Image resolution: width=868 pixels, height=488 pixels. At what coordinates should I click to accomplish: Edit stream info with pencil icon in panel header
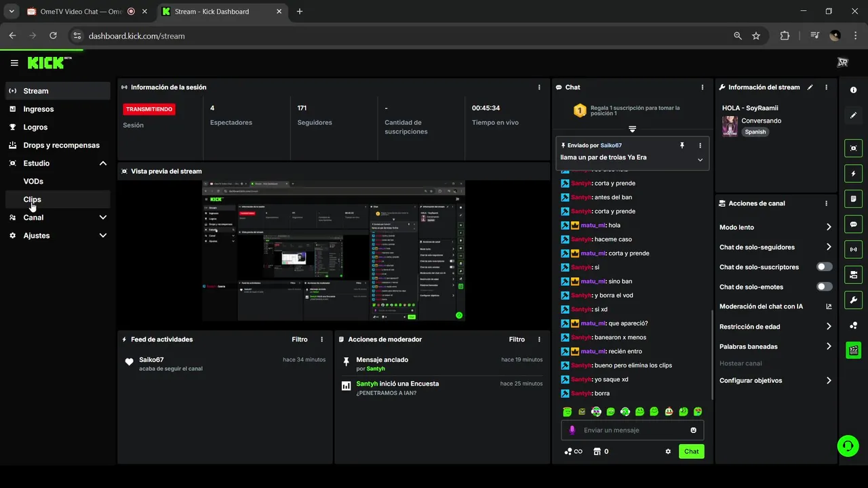coord(810,87)
